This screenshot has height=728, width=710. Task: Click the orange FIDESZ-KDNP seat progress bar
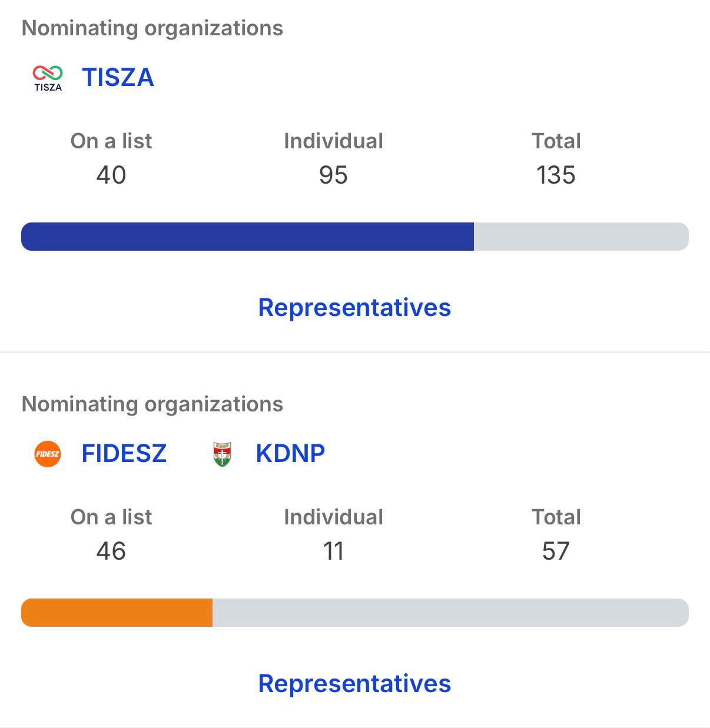coord(117,613)
